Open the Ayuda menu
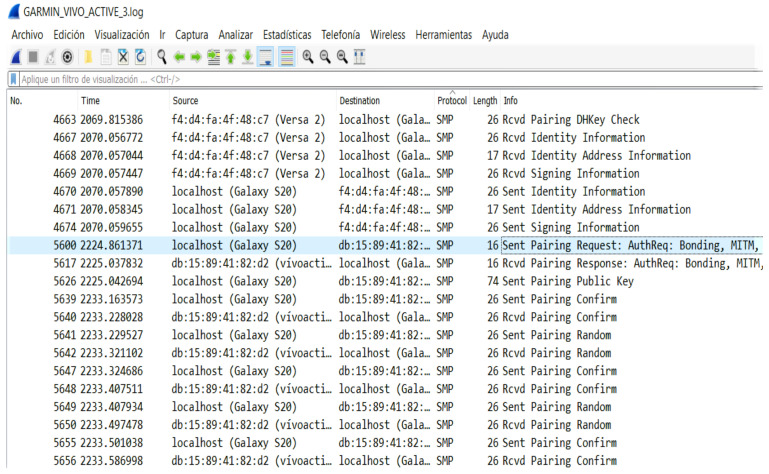This screenshot has width=769, height=474. [495, 35]
